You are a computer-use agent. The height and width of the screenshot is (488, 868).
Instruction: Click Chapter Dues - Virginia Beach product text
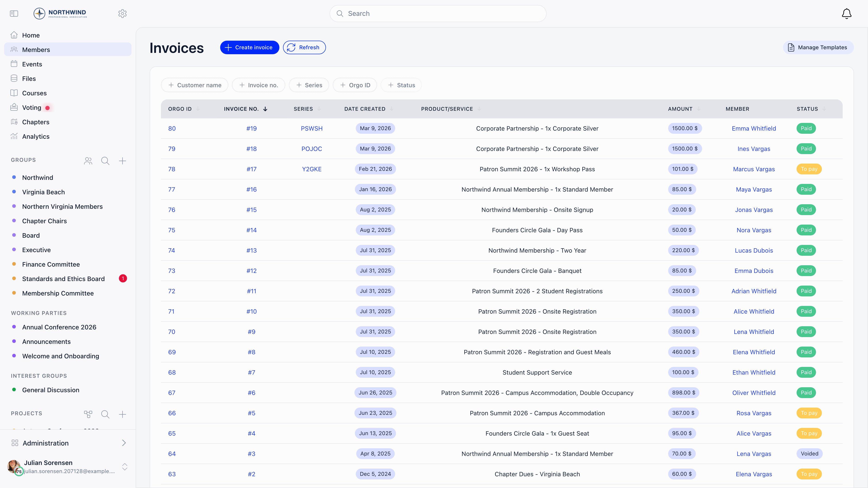coord(537,474)
